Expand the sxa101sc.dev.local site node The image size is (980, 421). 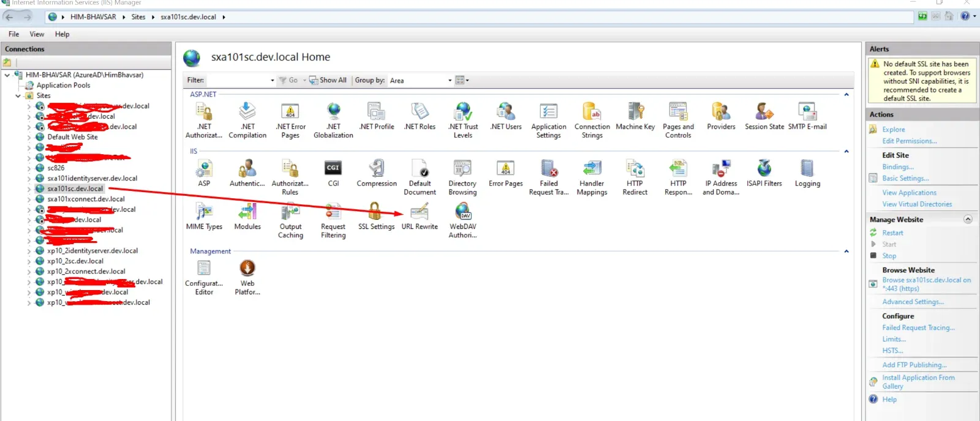coord(29,189)
